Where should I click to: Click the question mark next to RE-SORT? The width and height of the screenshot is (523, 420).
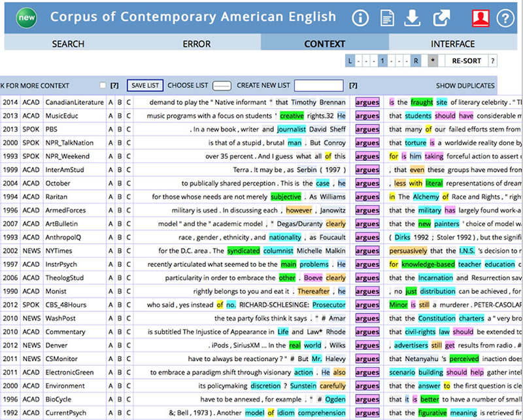493,61
